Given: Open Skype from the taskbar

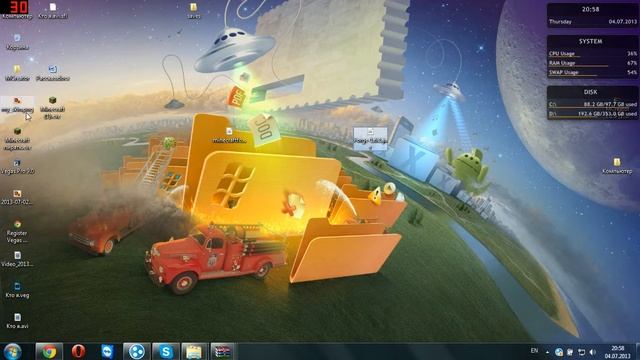Looking at the screenshot, I should [166, 351].
